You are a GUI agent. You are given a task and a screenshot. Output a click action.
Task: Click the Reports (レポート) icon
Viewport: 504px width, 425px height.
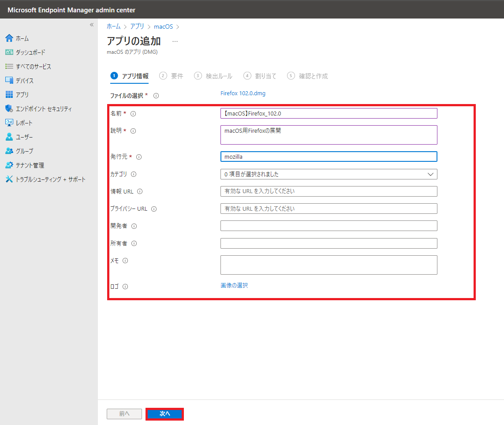click(x=9, y=123)
